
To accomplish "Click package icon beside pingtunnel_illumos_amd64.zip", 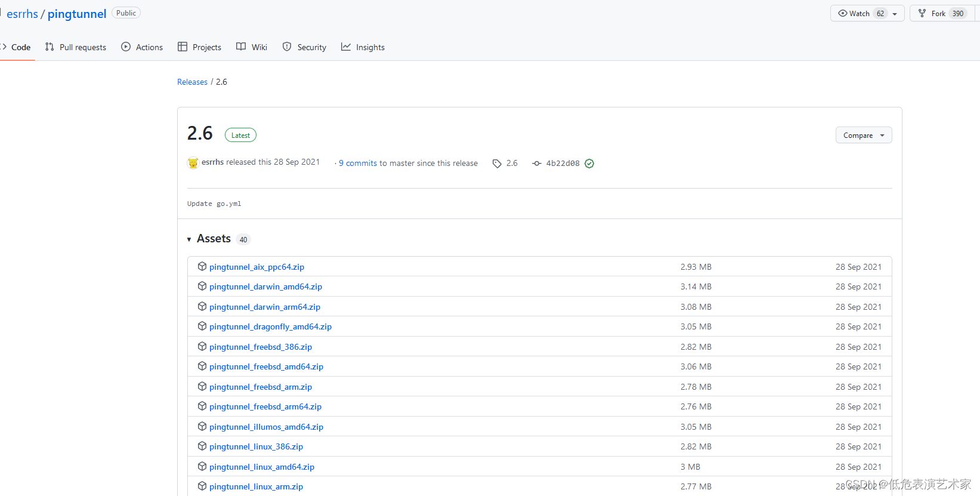I will (202, 426).
